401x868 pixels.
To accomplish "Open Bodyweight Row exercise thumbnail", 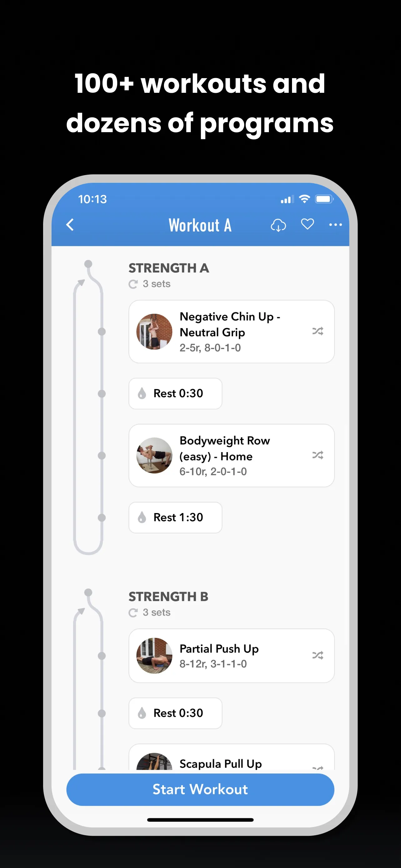I will click(x=154, y=456).
